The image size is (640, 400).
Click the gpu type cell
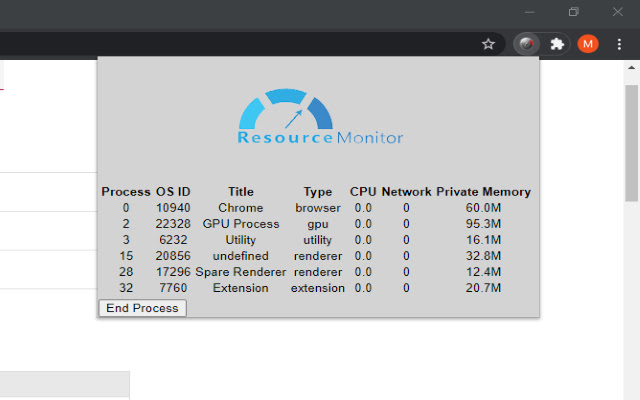click(318, 224)
